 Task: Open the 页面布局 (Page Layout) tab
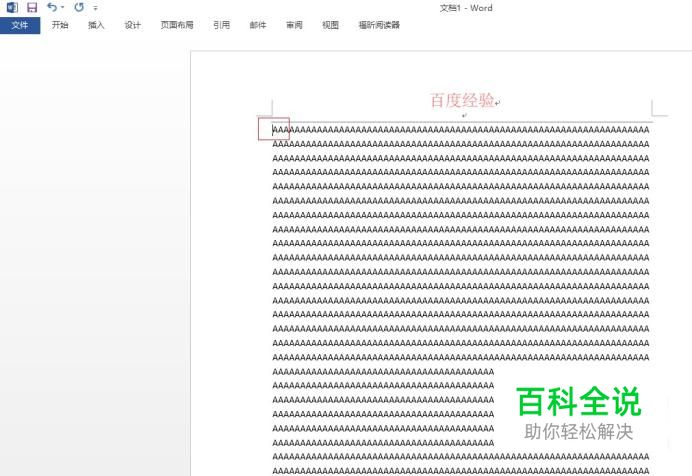point(177,25)
